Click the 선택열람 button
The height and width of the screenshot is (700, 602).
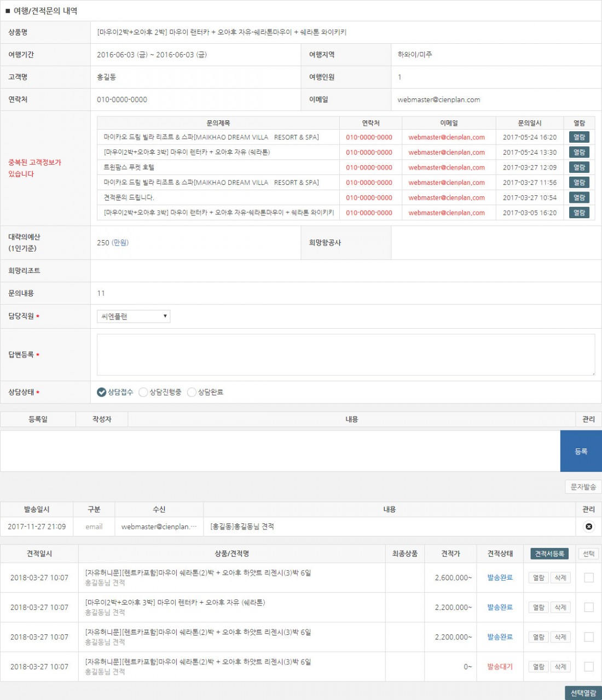tap(583, 693)
